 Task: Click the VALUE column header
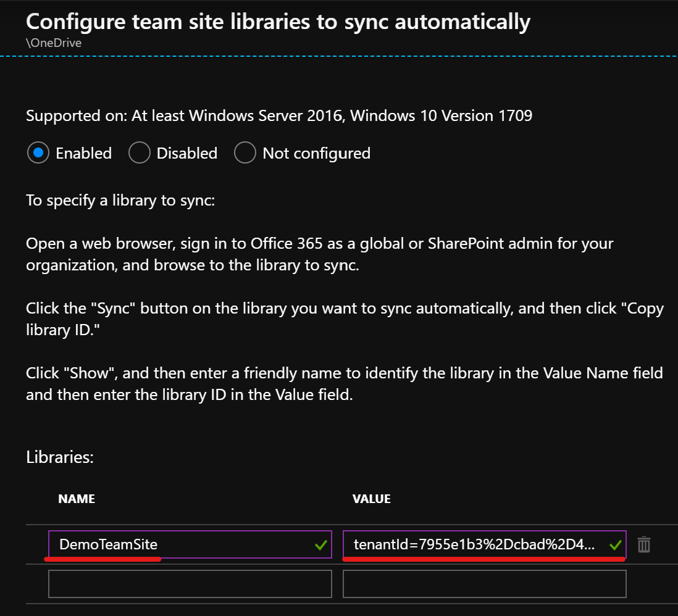372,499
